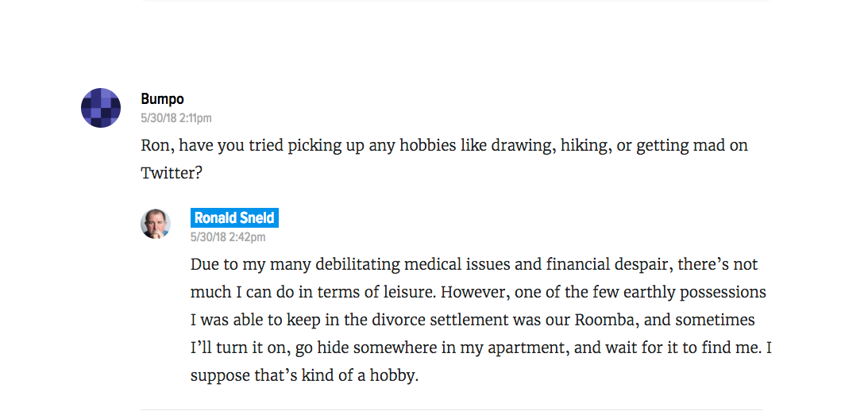
Task: Open the 5/30/18 2:42pm timestamp permalink
Action: click(227, 237)
